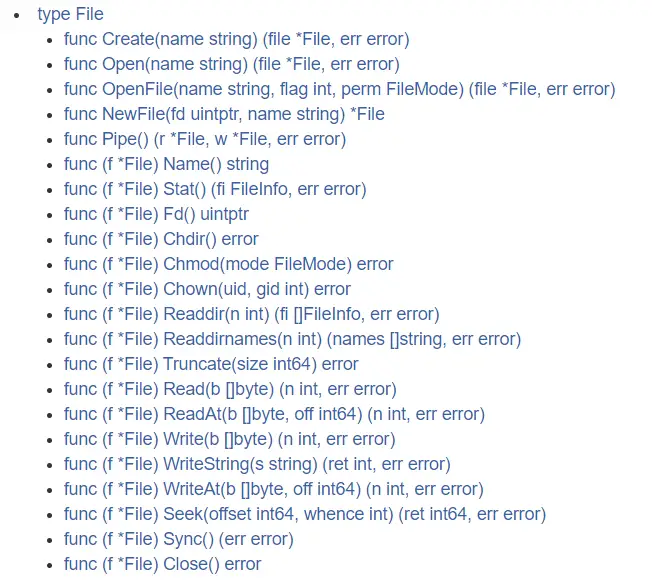
Task: Open the func Open(name string) entry
Action: click(x=231, y=64)
